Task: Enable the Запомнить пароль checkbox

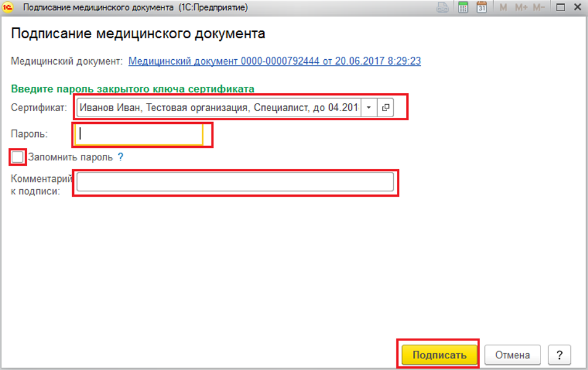Action: tap(17, 157)
